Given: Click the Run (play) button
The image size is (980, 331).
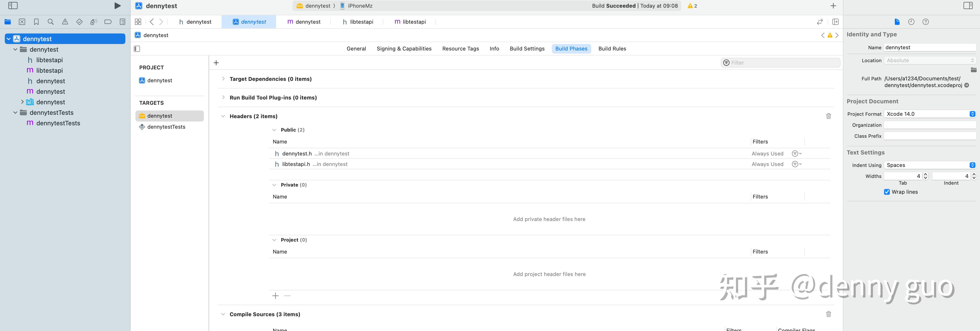Looking at the screenshot, I should pos(117,6).
